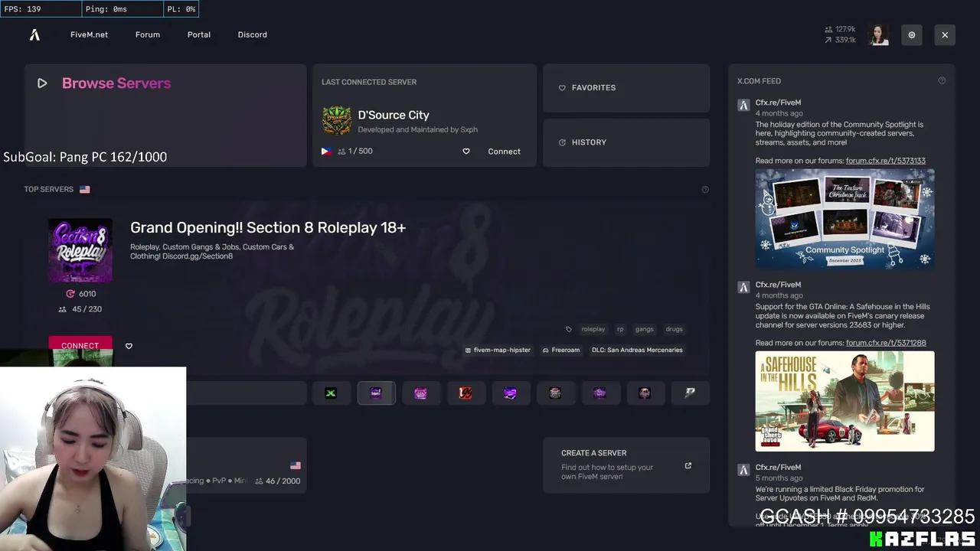Click the gangs tag
This screenshot has height=551, width=980.
point(645,329)
